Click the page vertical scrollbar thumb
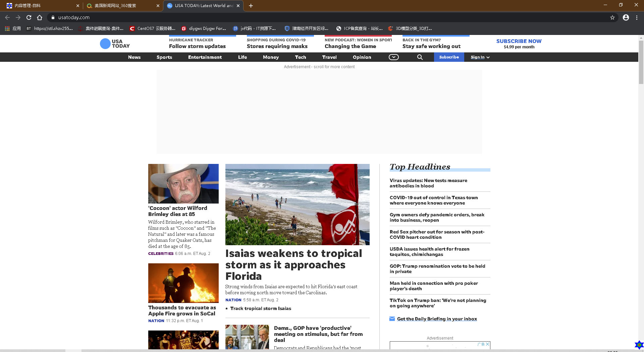 coord(641,62)
